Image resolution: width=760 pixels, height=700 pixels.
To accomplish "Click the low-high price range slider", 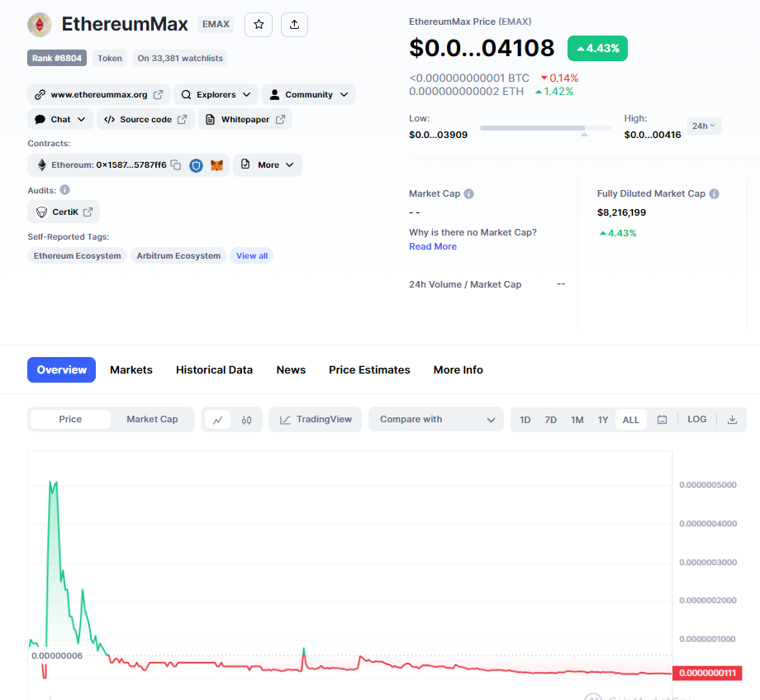I will coord(545,128).
